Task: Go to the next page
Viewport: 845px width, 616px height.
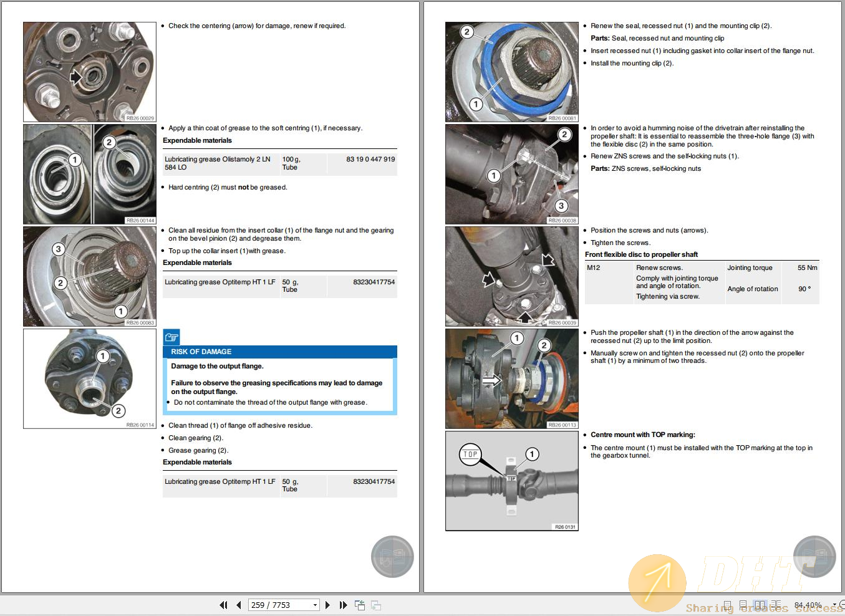Action: (327, 605)
